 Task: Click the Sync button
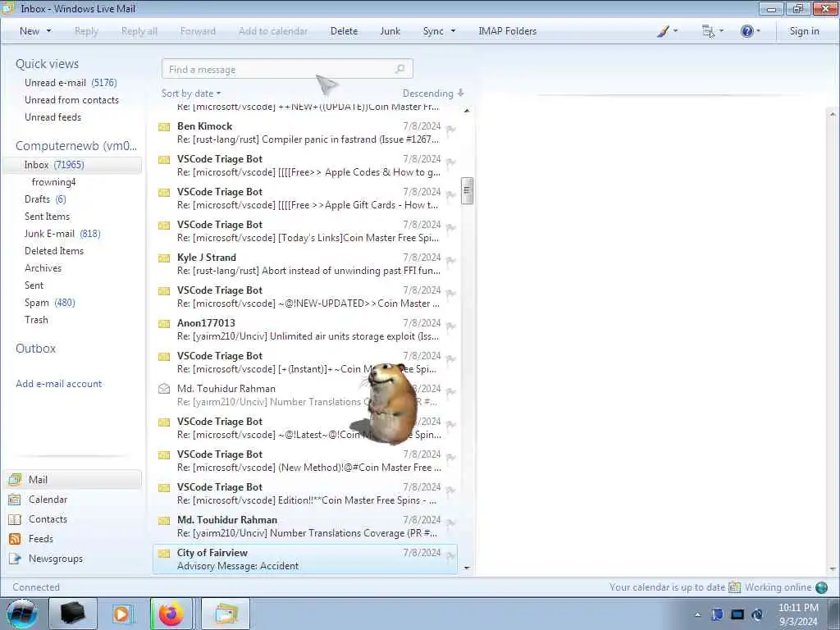[x=433, y=31]
